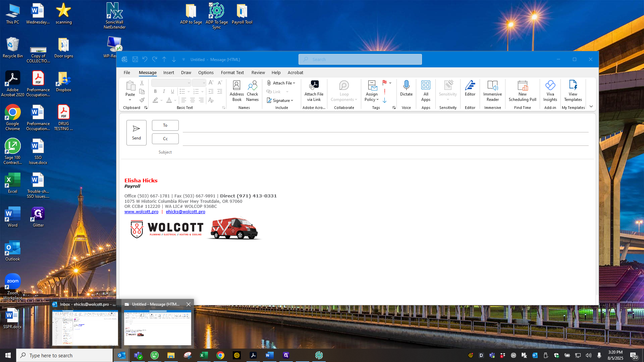Switch to the Options tab
This screenshot has width=644, height=362.
click(x=206, y=73)
